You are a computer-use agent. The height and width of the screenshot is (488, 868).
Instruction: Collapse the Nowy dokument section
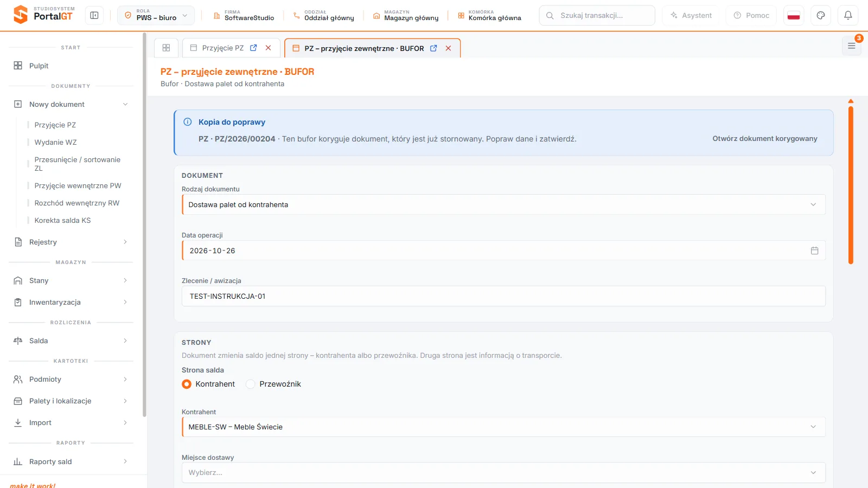pos(71,104)
